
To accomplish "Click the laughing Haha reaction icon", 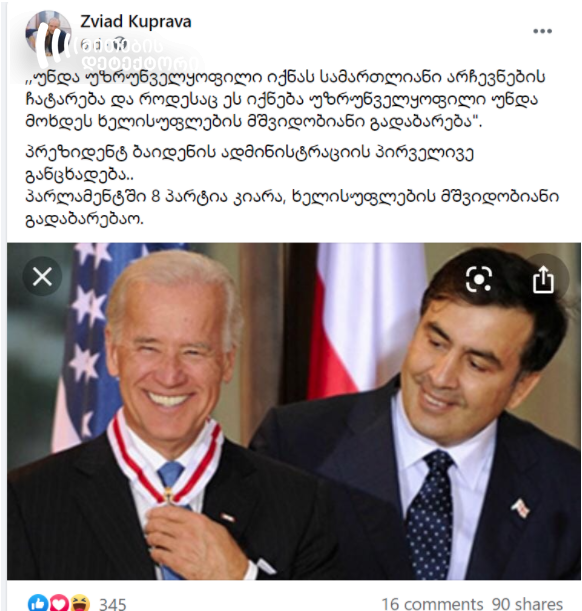I will (79, 603).
